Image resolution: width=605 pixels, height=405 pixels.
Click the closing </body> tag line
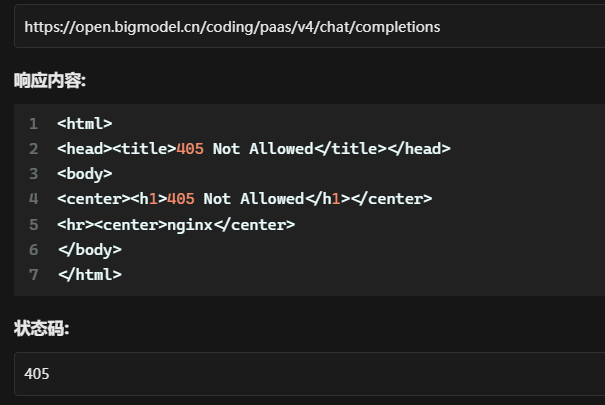(90, 250)
